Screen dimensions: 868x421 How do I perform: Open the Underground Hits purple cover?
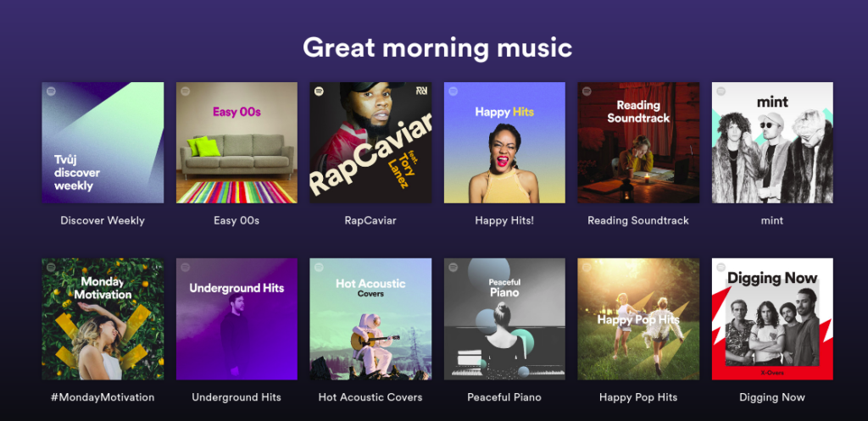[x=236, y=319]
